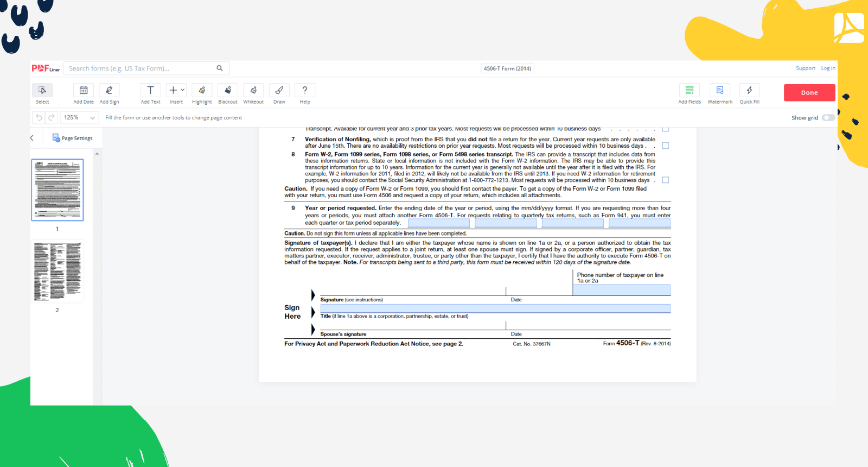Pick the Add Text tool
The height and width of the screenshot is (467, 868).
click(150, 93)
